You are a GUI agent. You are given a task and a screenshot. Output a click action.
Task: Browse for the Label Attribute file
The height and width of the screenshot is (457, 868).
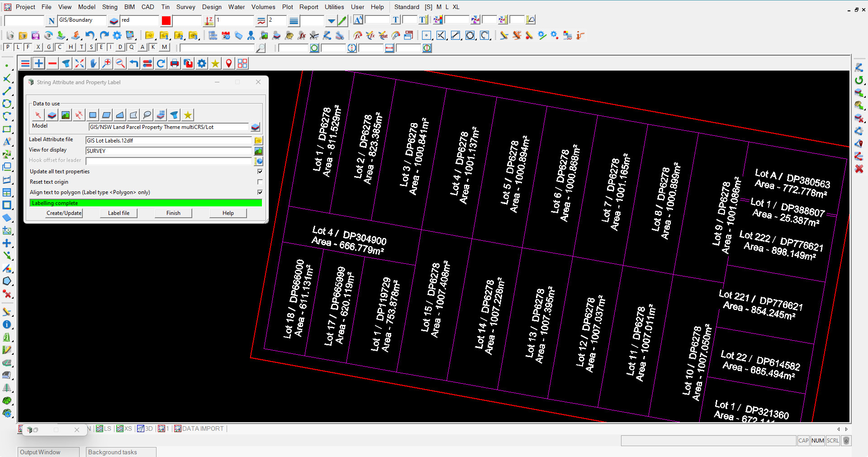(x=258, y=141)
